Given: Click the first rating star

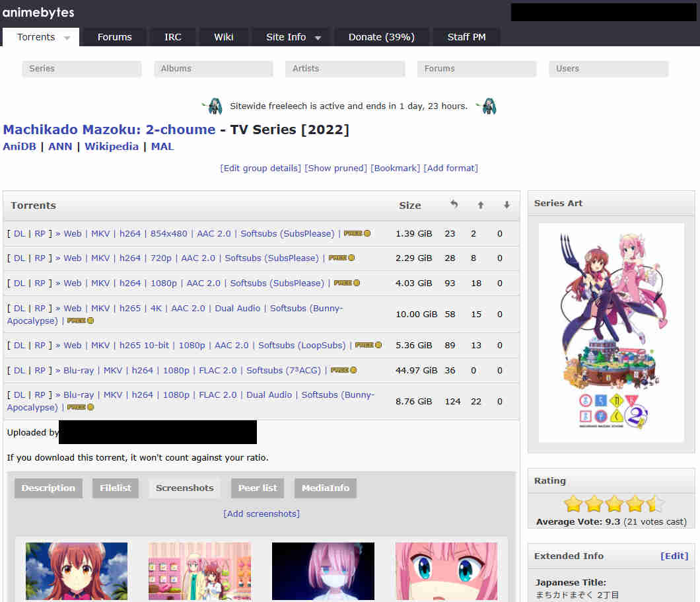Looking at the screenshot, I should (x=573, y=504).
